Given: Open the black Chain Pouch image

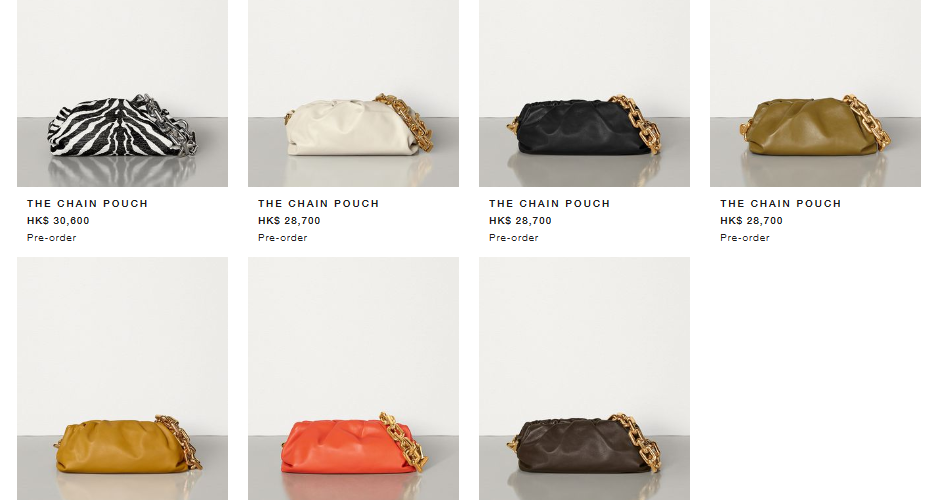Looking at the screenshot, I should [585, 93].
